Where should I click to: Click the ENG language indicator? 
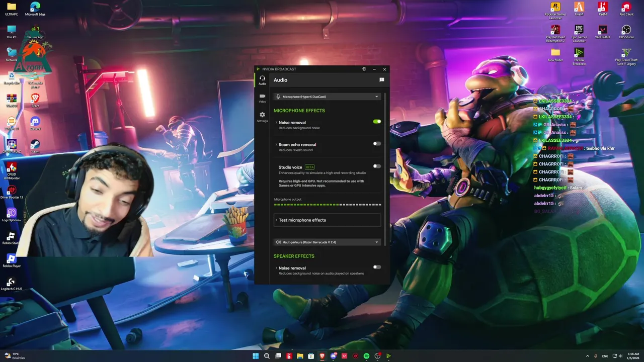click(605, 356)
